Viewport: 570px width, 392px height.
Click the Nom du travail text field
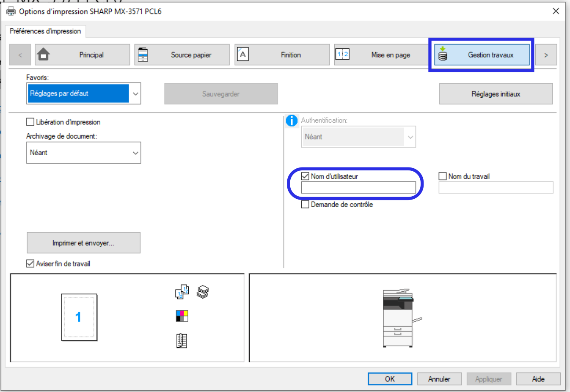click(496, 188)
